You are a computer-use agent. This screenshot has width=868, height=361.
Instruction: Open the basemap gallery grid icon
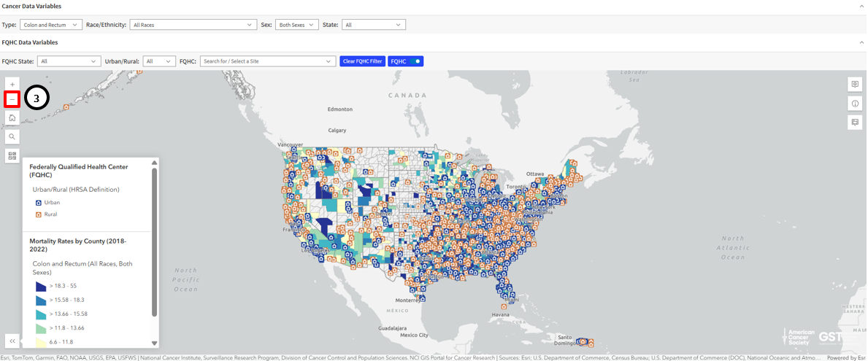12,155
